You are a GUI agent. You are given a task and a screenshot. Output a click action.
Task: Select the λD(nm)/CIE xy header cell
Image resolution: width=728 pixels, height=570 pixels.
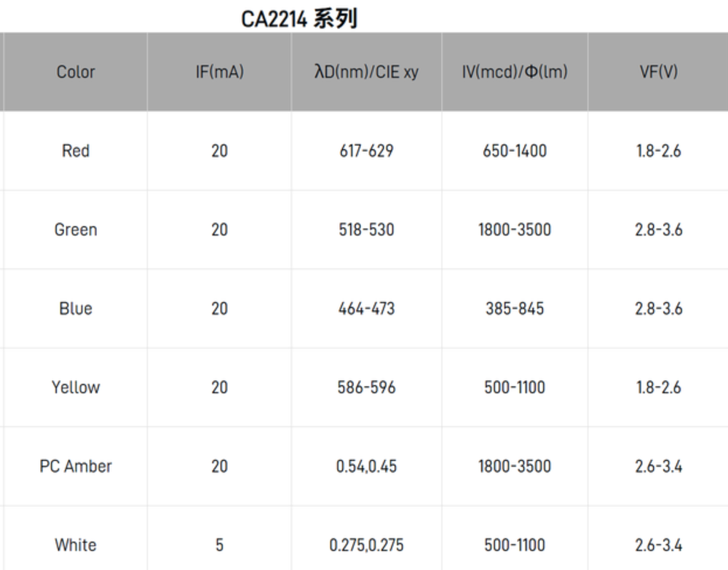pos(366,72)
